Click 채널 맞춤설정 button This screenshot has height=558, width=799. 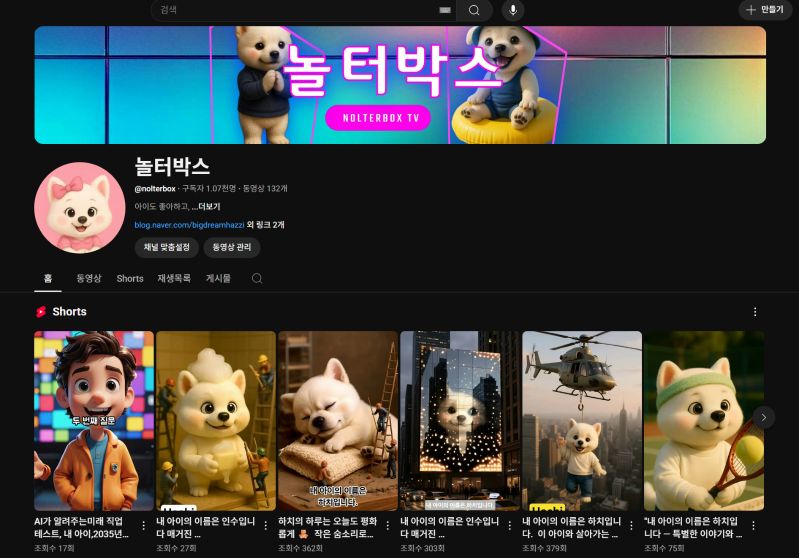coord(167,247)
